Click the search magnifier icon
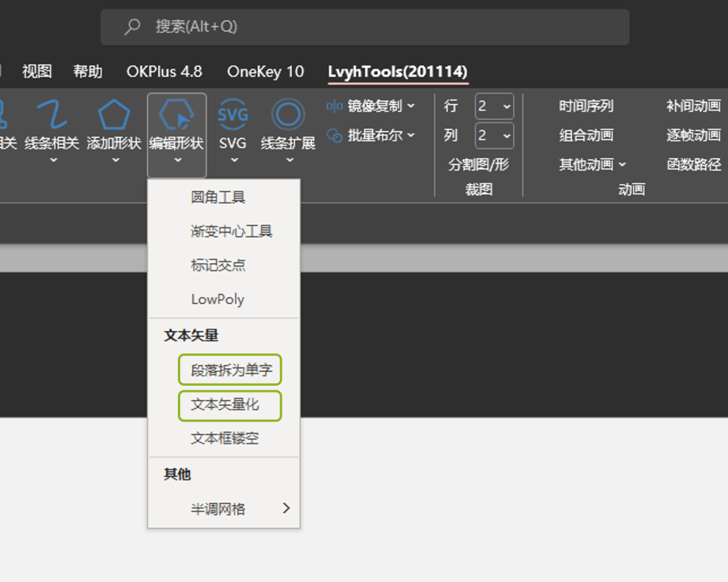This screenshot has width=728, height=582. tap(132, 26)
